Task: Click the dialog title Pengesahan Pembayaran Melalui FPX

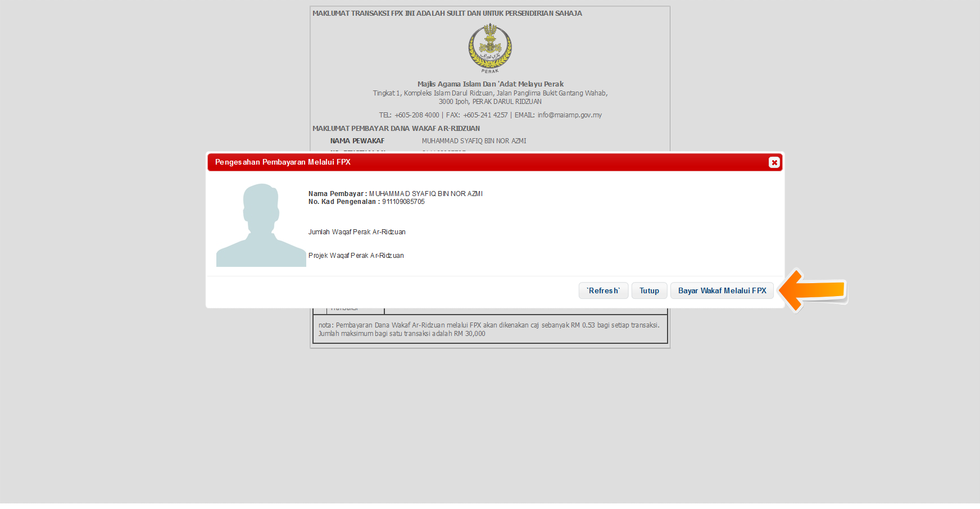Action: [283, 162]
